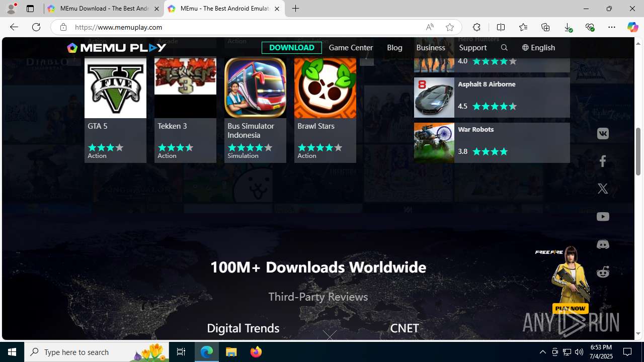Open Read aloud in address bar
This screenshot has width=644, height=362.
(430, 27)
